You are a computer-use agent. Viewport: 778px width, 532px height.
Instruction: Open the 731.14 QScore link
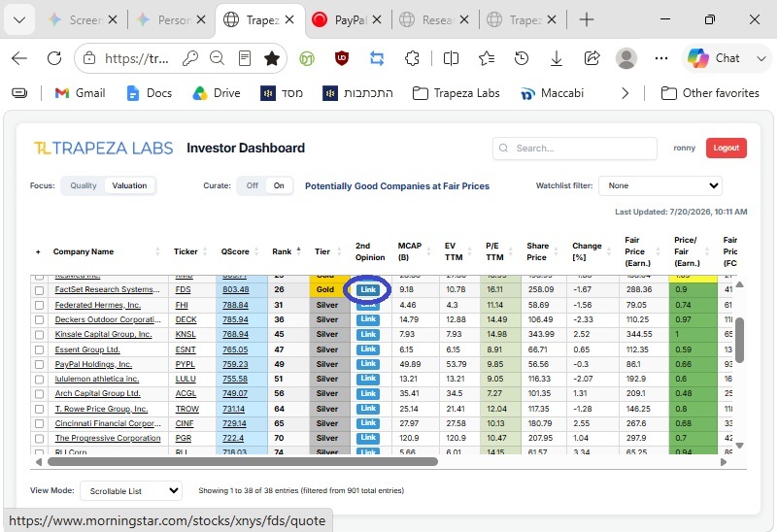(x=234, y=409)
